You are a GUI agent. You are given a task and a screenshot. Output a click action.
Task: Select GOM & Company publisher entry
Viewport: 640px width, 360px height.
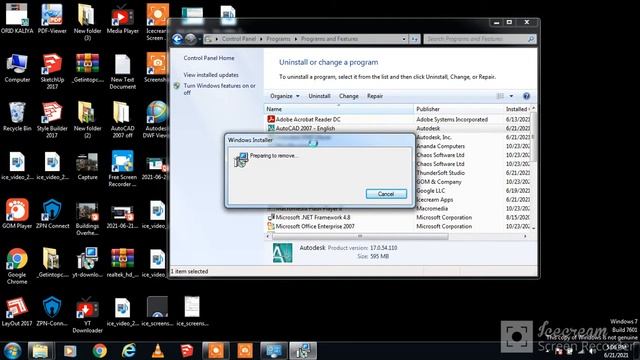point(439,182)
